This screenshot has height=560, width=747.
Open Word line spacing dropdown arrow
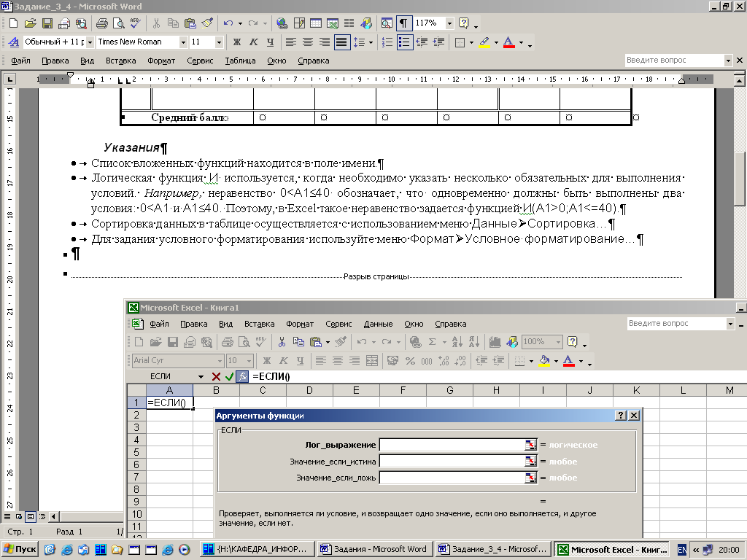[x=371, y=42]
